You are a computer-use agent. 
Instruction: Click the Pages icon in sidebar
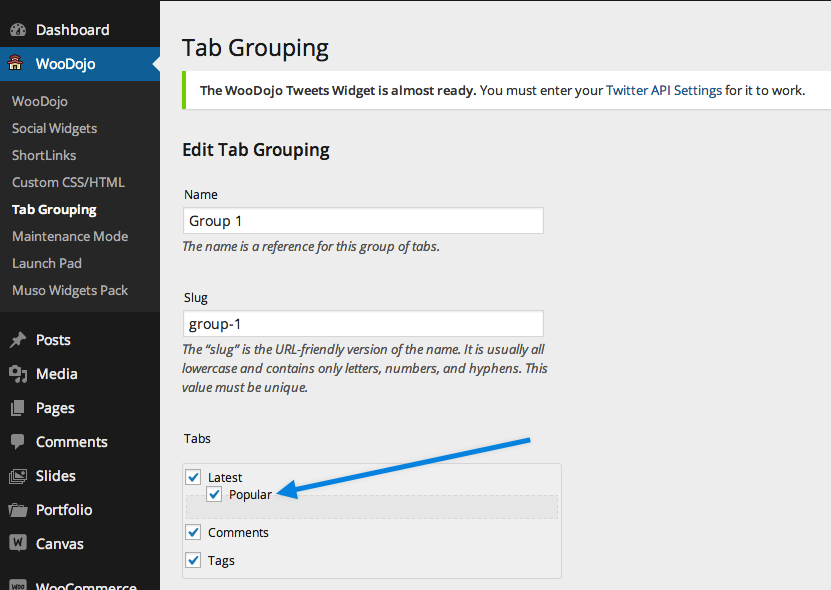[x=17, y=408]
